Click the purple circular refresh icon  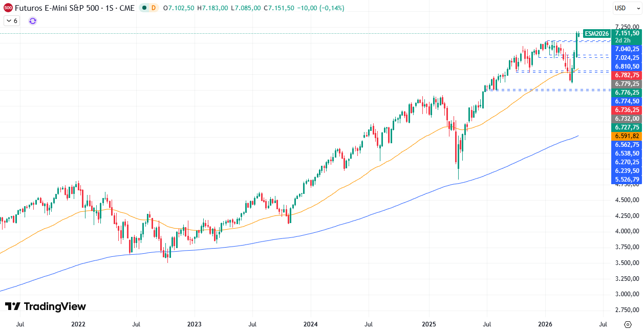click(33, 21)
